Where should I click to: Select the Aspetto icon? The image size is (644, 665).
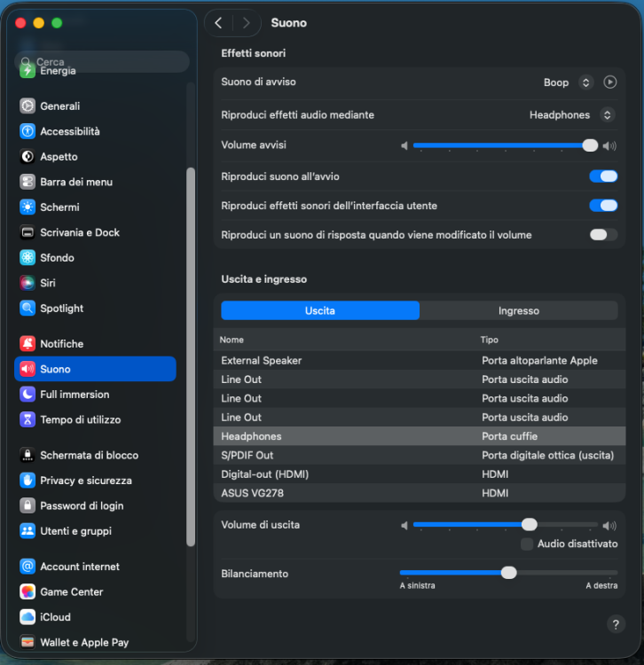27,156
